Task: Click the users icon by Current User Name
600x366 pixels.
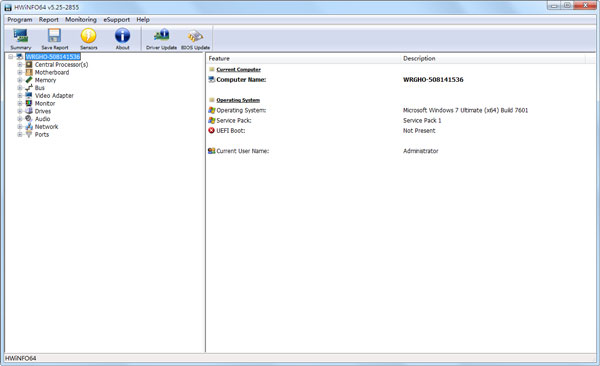Action: [x=211, y=151]
